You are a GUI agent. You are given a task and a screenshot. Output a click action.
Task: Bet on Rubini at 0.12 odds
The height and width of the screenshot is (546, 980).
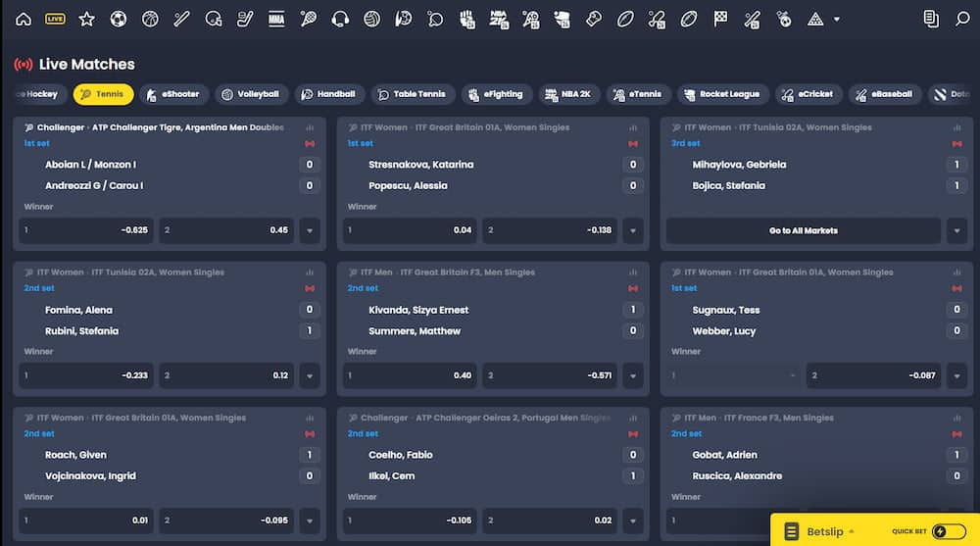(x=226, y=375)
